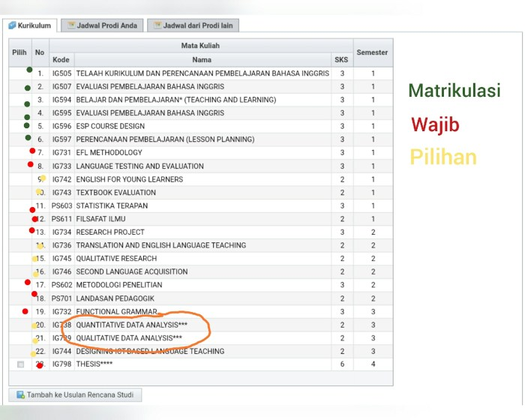Click code PS701 in the table
The height and width of the screenshot is (420, 525).
(61, 298)
